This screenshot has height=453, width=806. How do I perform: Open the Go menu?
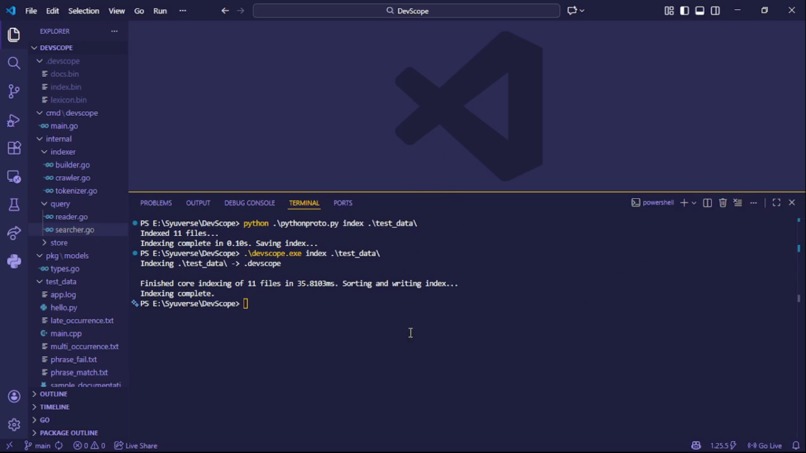(x=139, y=11)
